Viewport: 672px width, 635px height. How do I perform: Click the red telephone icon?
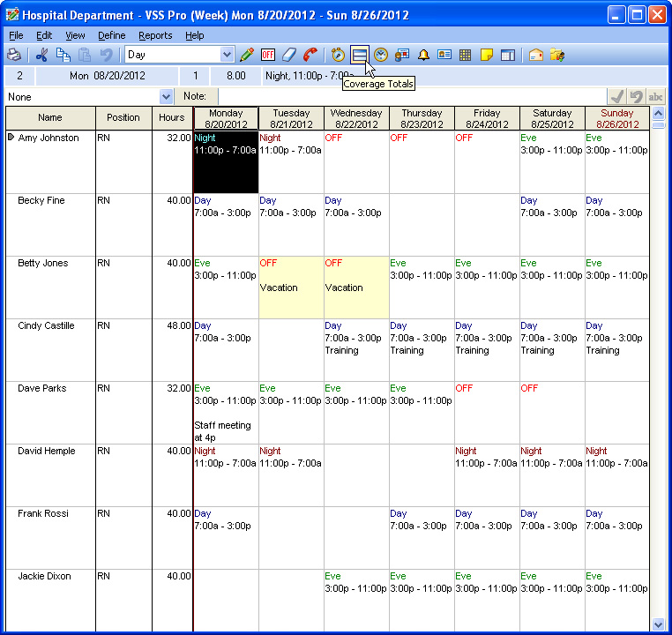point(310,55)
